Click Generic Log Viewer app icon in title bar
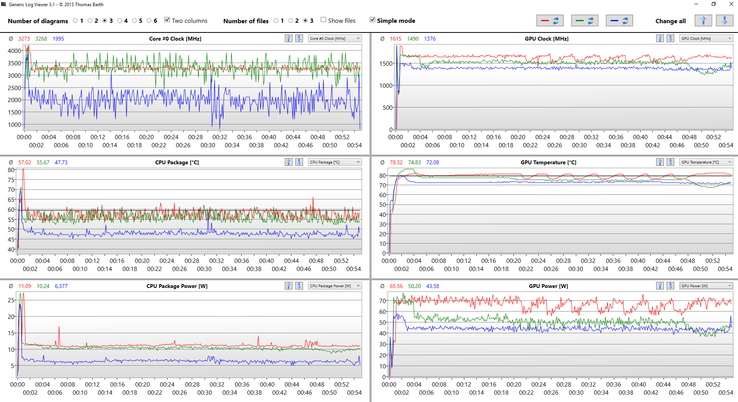Image resolution: width=738 pixels, height=402 pixels. tap(4, 4)
